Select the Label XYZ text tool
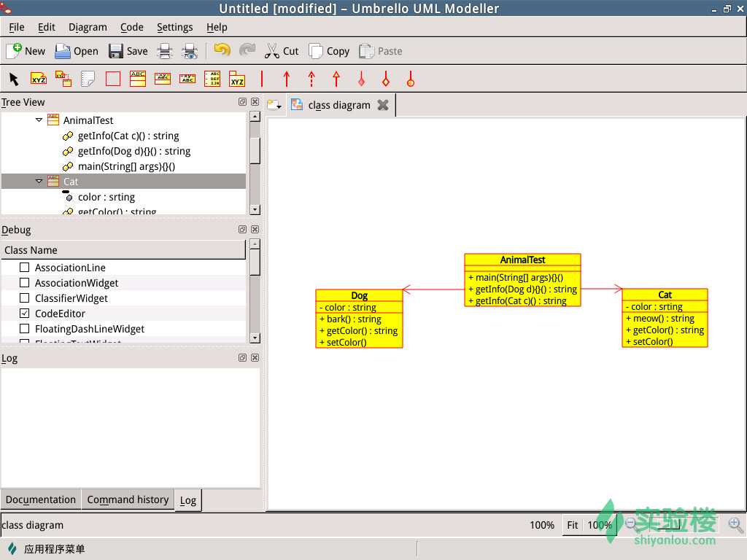Viewport: 747px width, 560px height. (39, 79)
